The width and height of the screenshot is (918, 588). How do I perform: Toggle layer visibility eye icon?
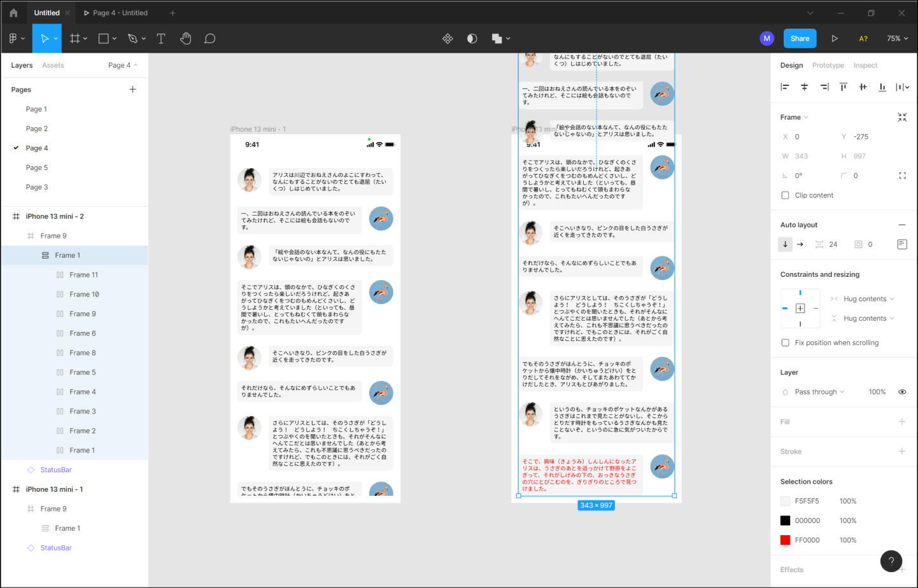pos(902,392)
